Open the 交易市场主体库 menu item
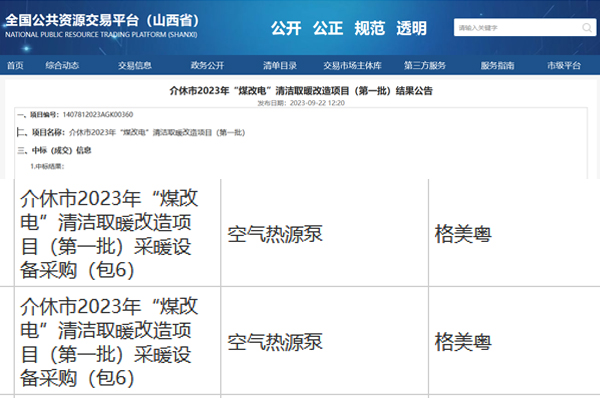The image size is (600, 398). [352, 65]
